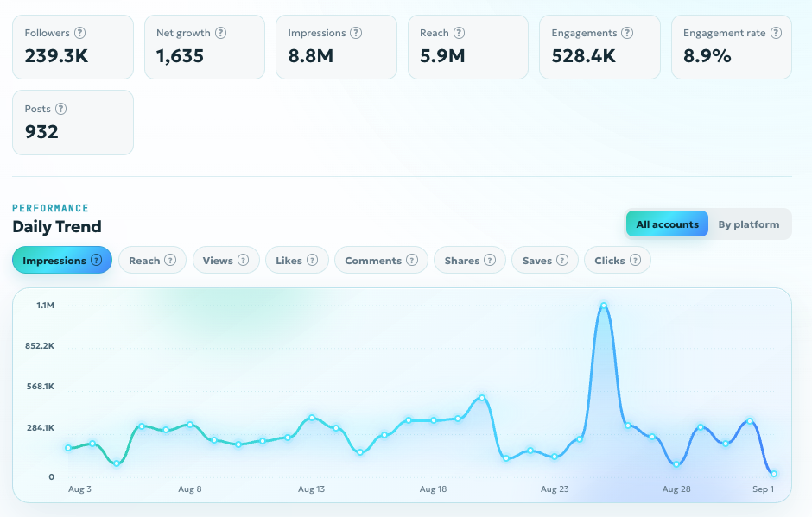Select the Impressions metric tab
This screenshot has height=517, width=812.
62,260
